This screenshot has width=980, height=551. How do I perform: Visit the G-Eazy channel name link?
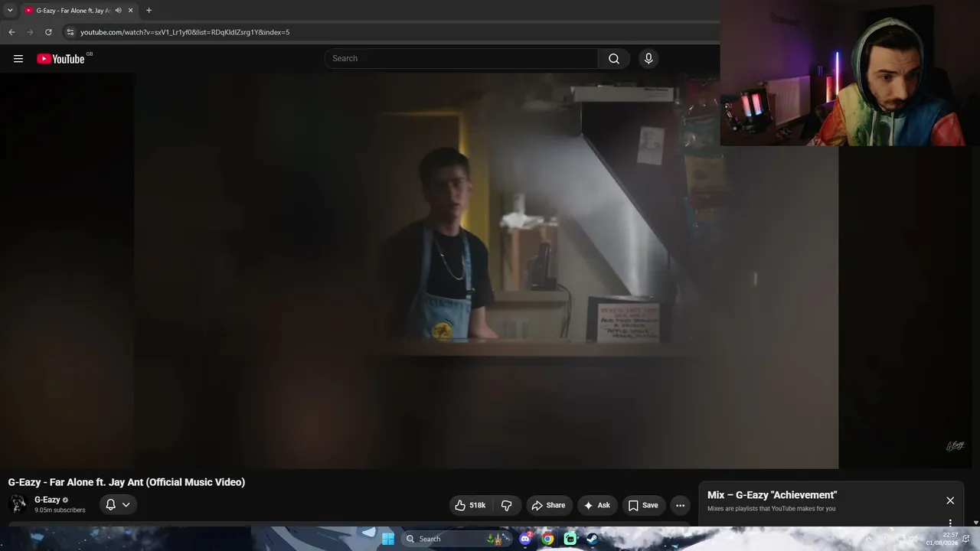47,500
